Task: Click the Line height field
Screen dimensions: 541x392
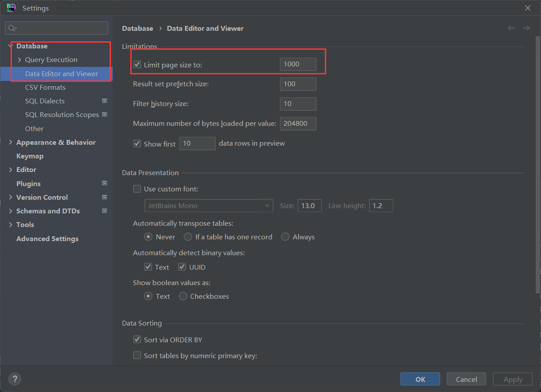Action: (x=381, y=205)
